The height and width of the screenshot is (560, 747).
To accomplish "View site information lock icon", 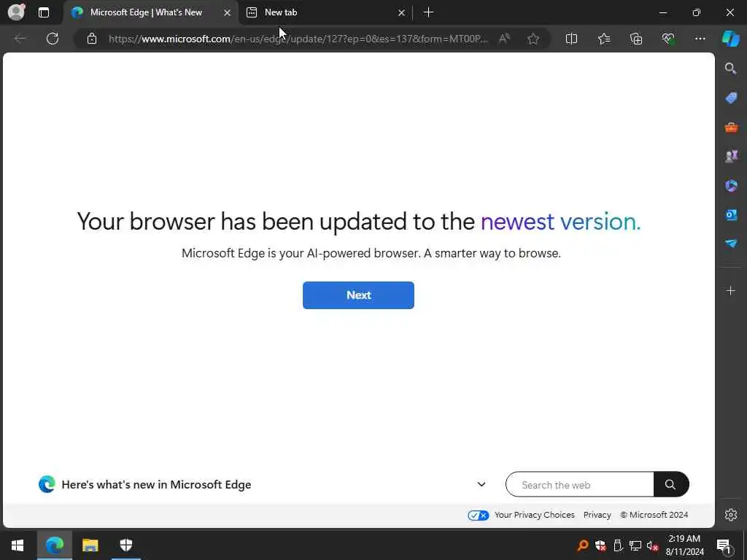I will tap(92, 39).
